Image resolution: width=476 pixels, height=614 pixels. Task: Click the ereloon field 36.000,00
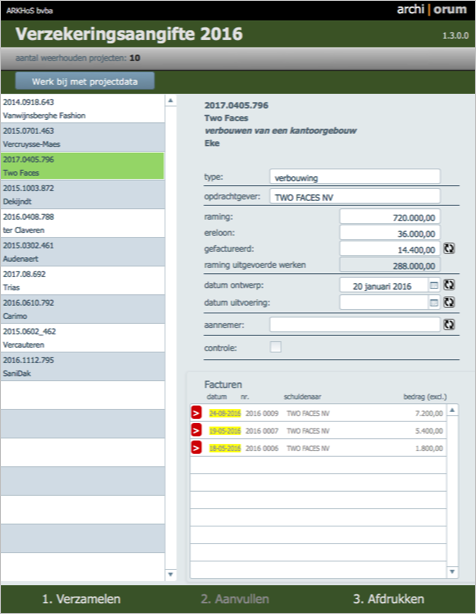(x=390, y=233)
